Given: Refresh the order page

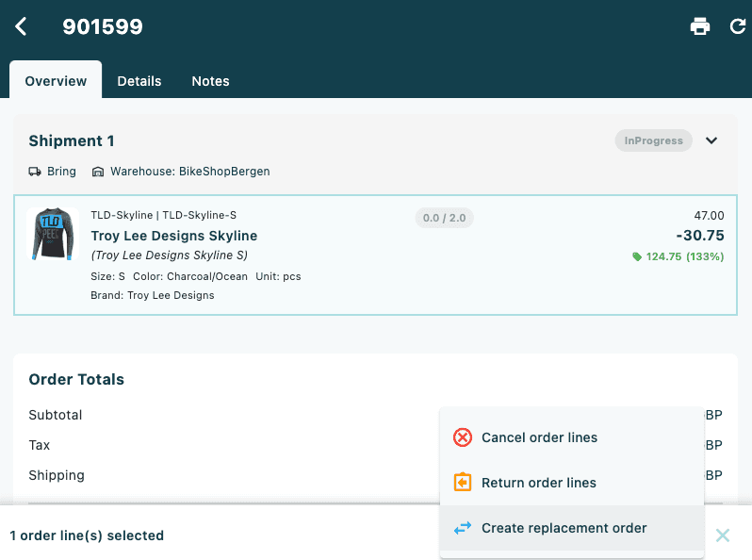Looking at the screenshot, I should [x=738, y=26].
